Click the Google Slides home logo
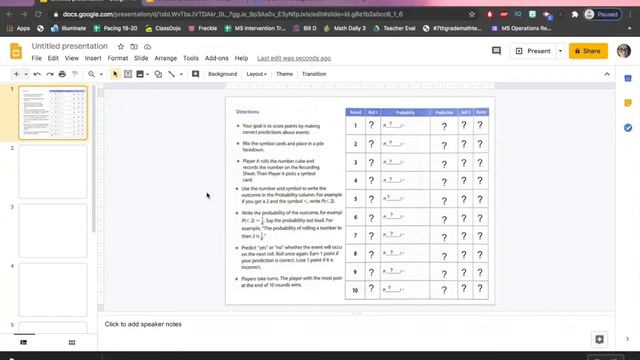This screenshot has width=640, height=360. coord(16,51)
